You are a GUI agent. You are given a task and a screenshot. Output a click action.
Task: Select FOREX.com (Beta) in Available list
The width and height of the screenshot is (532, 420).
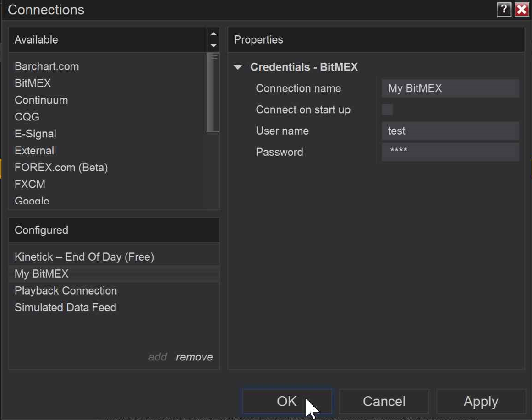coord(61,168)
